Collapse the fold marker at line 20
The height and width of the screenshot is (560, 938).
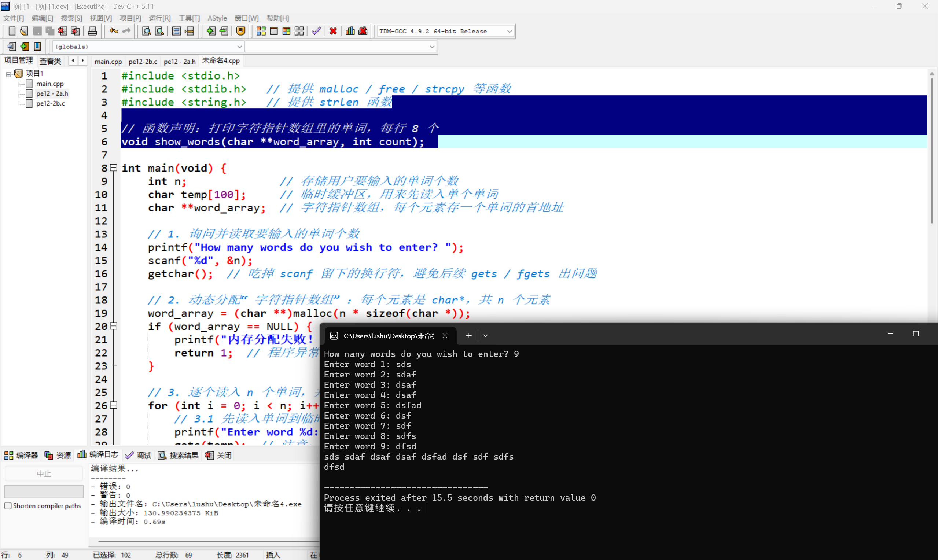(x=114, y=326)
